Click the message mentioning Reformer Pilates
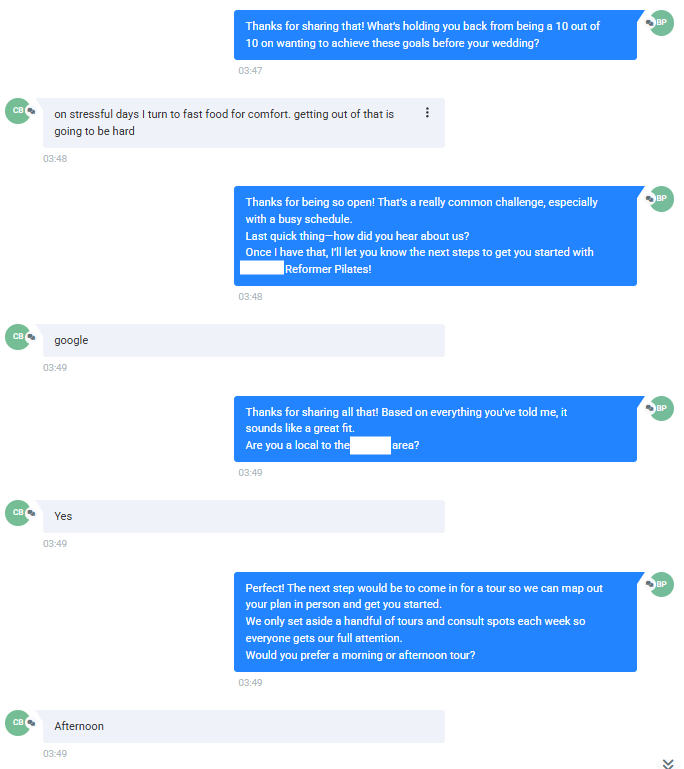 tap(435, 235)
